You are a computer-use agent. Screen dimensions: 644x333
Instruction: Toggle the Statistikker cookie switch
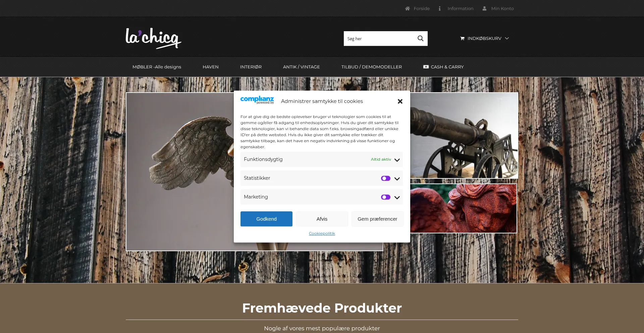point(386,178)
